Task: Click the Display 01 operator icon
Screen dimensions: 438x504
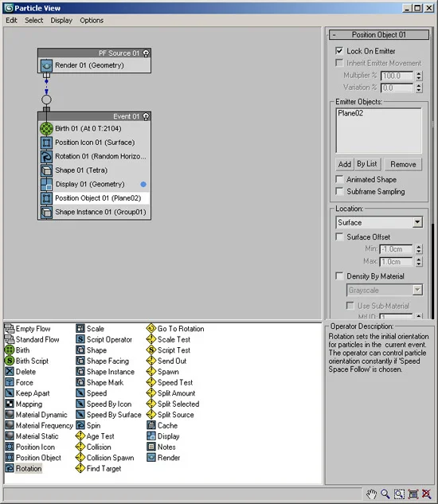Action: click(46, 184)
